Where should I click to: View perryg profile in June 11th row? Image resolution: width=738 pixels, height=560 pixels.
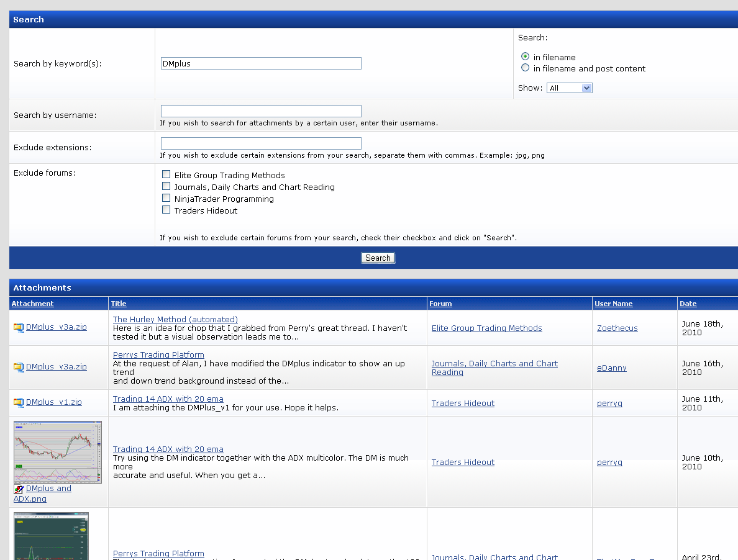[x=609, y=404]
